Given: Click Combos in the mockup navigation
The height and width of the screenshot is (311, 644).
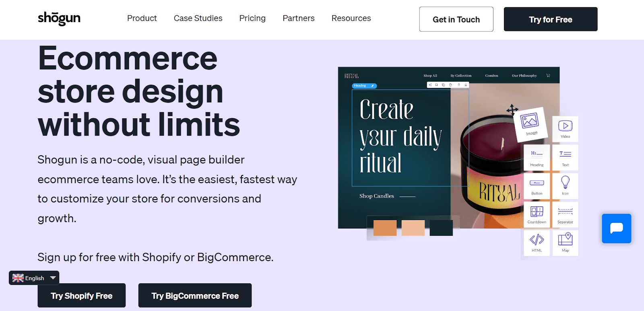Looking at the screenshot, I should pos(491,76).
